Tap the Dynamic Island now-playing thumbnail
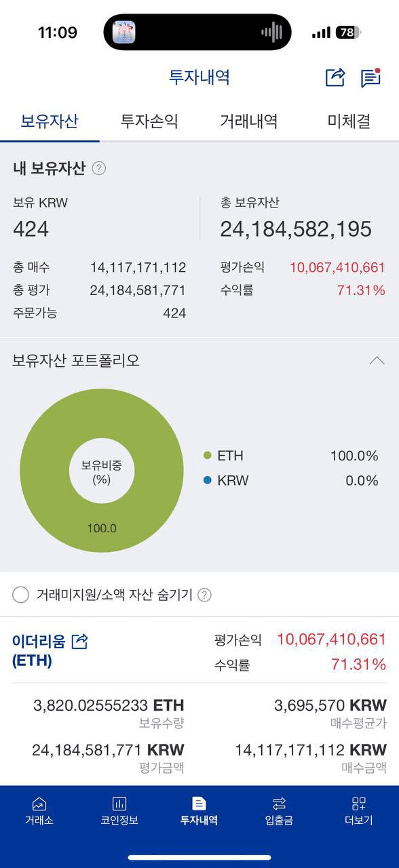 tap(123, 32)
